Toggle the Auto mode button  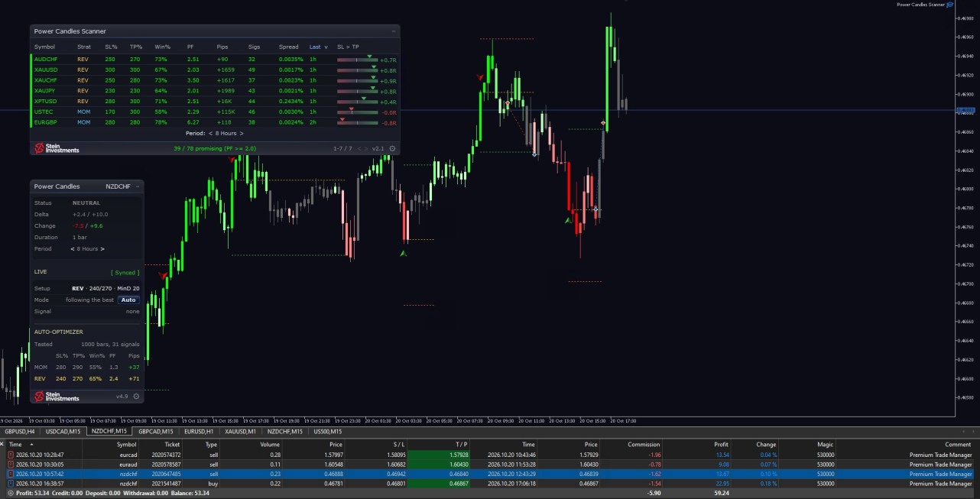128,300
